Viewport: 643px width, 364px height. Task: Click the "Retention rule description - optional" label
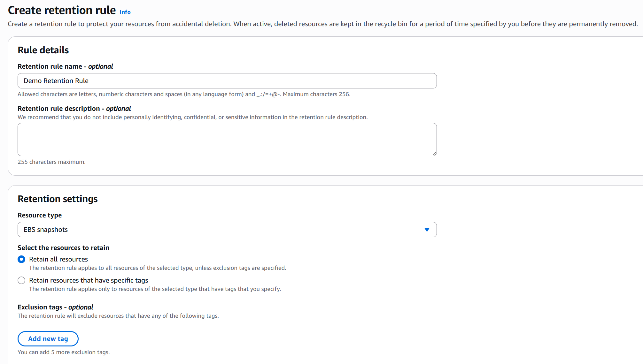pos(74,109)
